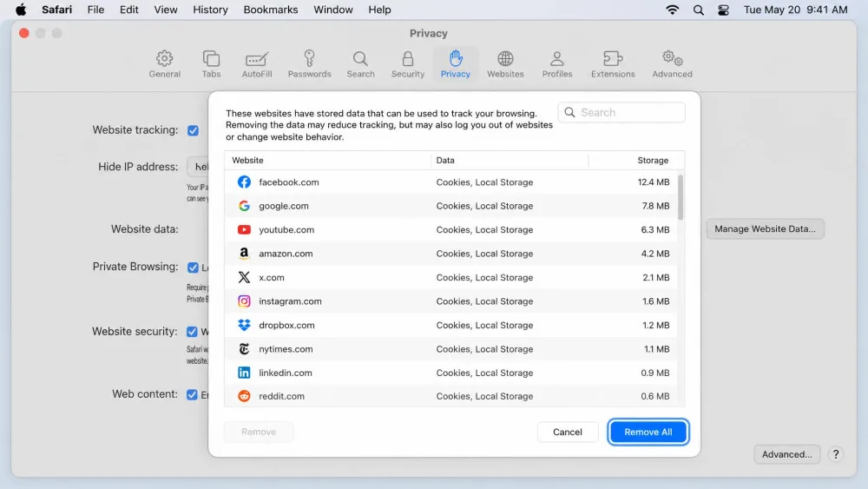Viewport: 868px width, 489px height.
Task: Open Spotlight search in menu bar
Action: pos(699,10)
